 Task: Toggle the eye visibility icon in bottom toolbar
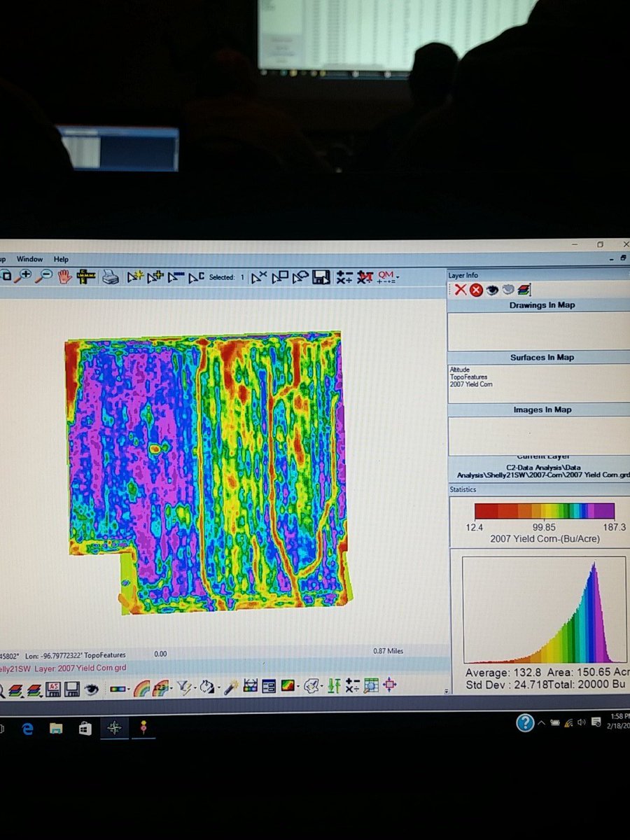point(90,689)
